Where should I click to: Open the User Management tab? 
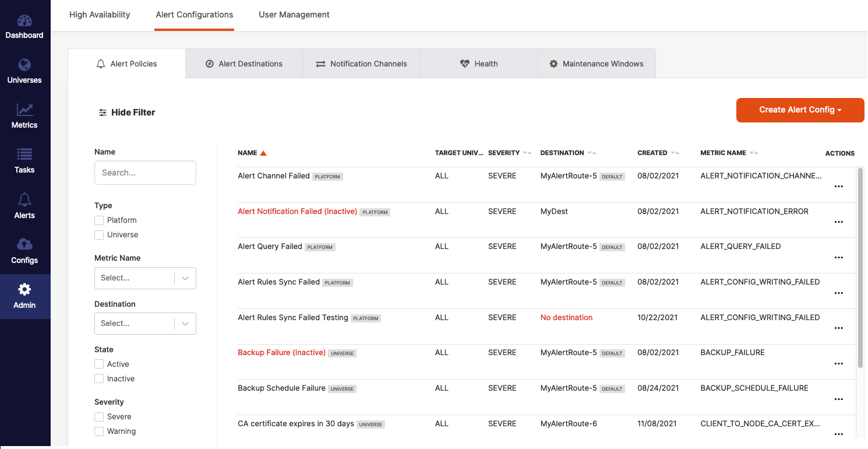[x=294, y=15]
